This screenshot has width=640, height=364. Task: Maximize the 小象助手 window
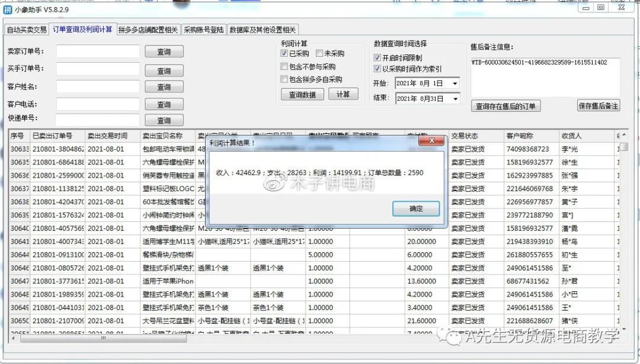[601, 8]
